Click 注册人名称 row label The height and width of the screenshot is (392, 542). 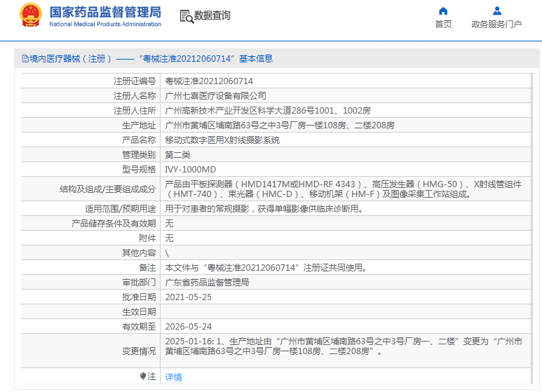135,96
